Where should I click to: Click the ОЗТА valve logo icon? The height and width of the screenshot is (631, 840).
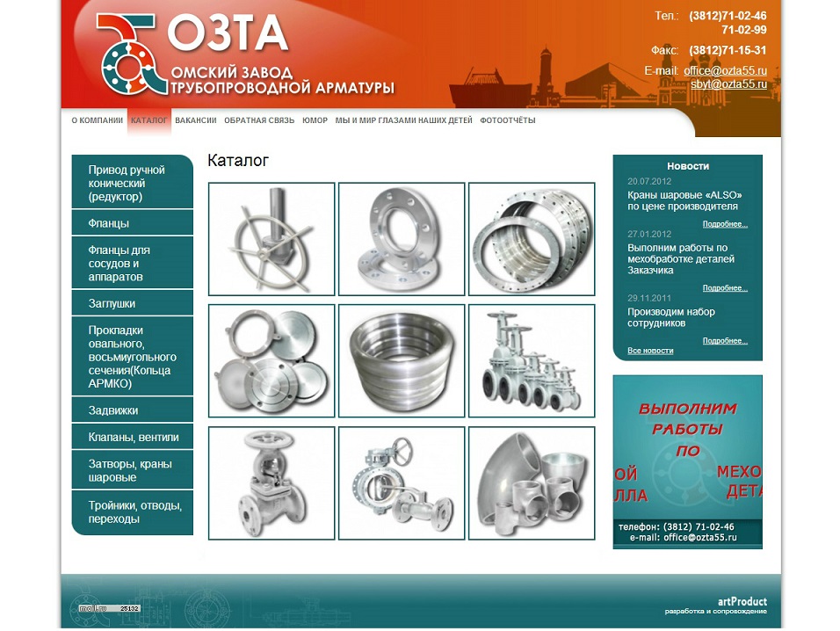point(133,54)
